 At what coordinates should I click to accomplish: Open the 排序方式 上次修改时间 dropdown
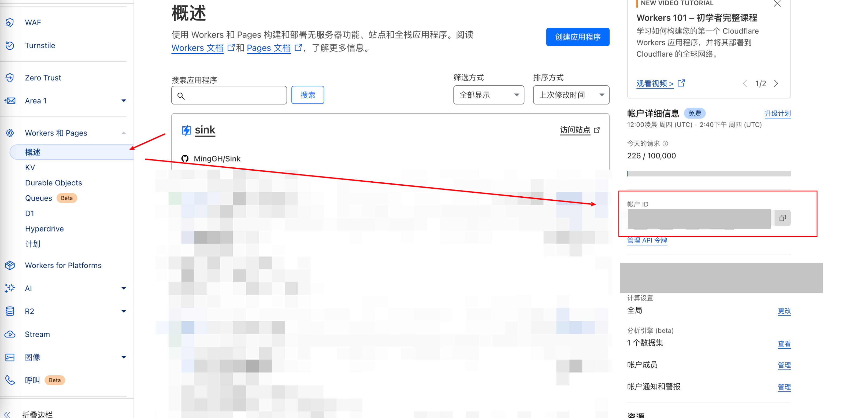tap(571, 95)
